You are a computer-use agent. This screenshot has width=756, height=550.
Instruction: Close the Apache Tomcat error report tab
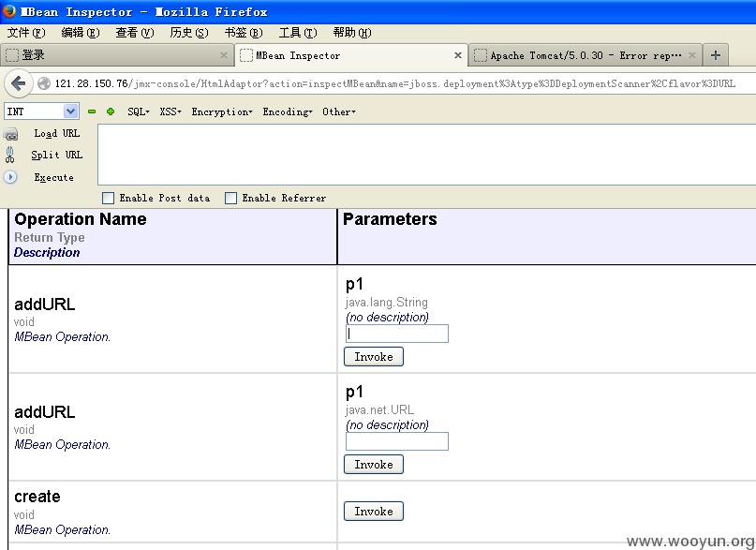coord(692,55)
